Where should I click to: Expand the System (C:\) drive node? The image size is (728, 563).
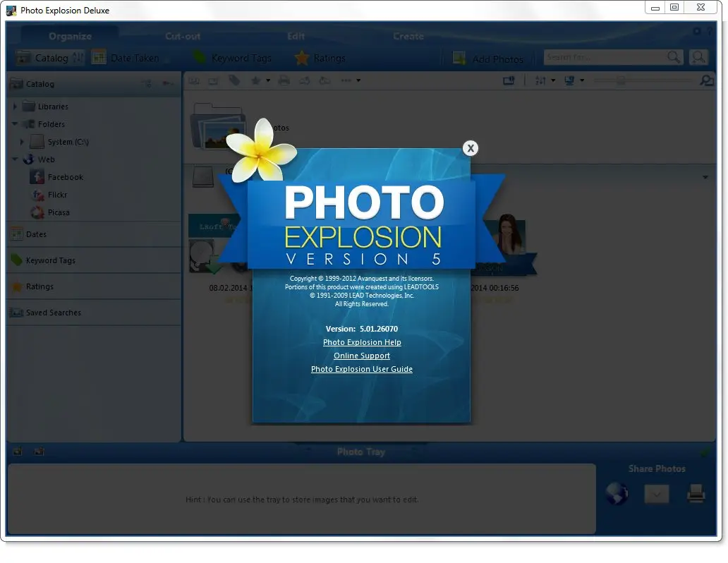click(22, 142)
